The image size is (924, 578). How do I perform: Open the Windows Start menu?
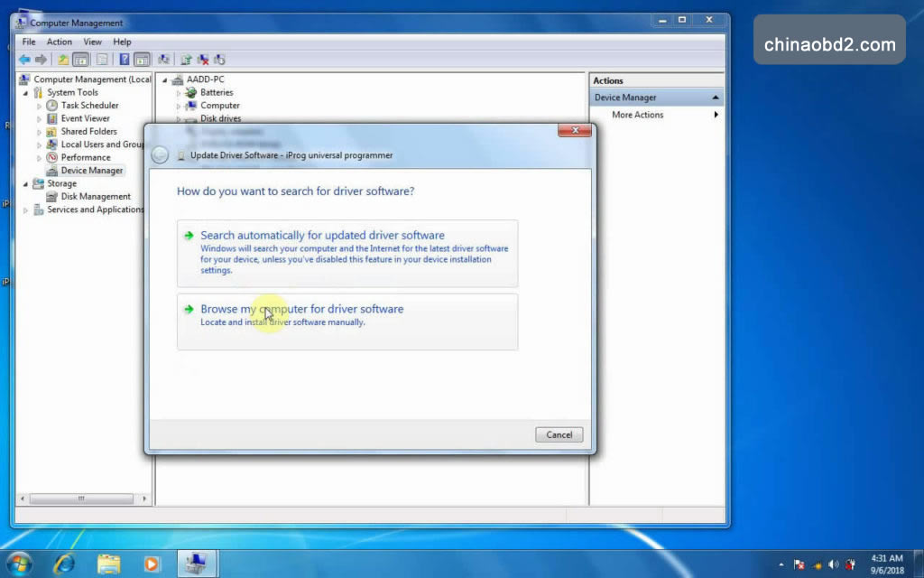tap(18, 564)
